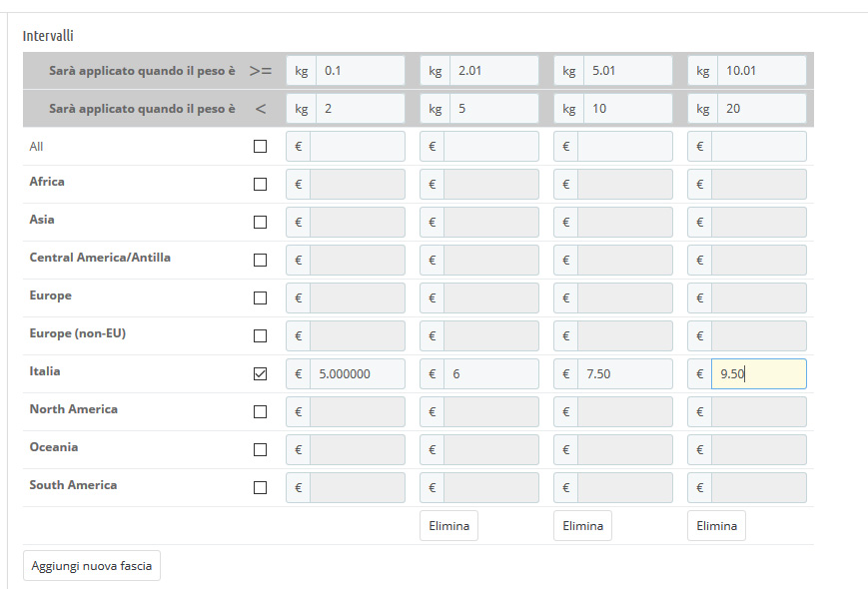Enable the Oceania zone checkbox
The image size is (868, 589).
pos(261,450)
